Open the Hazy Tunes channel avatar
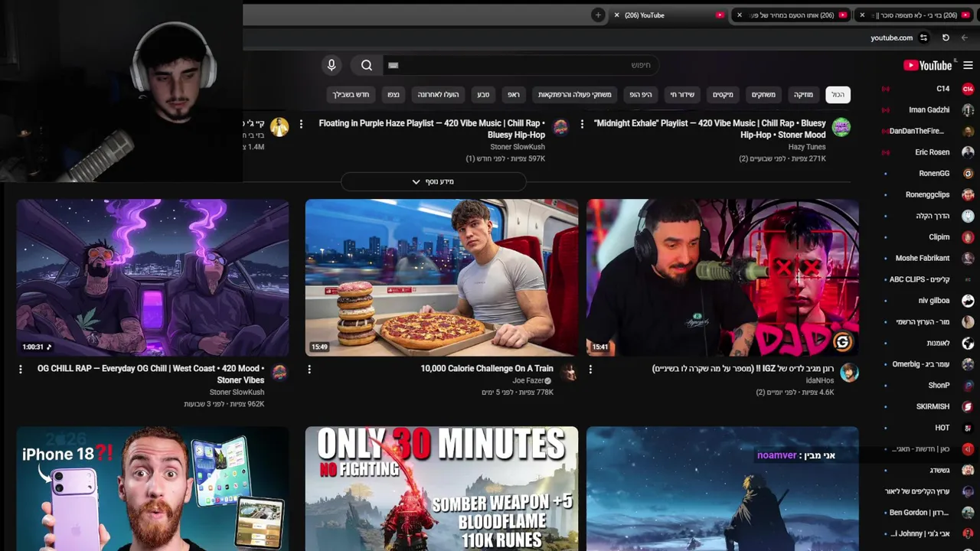 tap(841, 127)
